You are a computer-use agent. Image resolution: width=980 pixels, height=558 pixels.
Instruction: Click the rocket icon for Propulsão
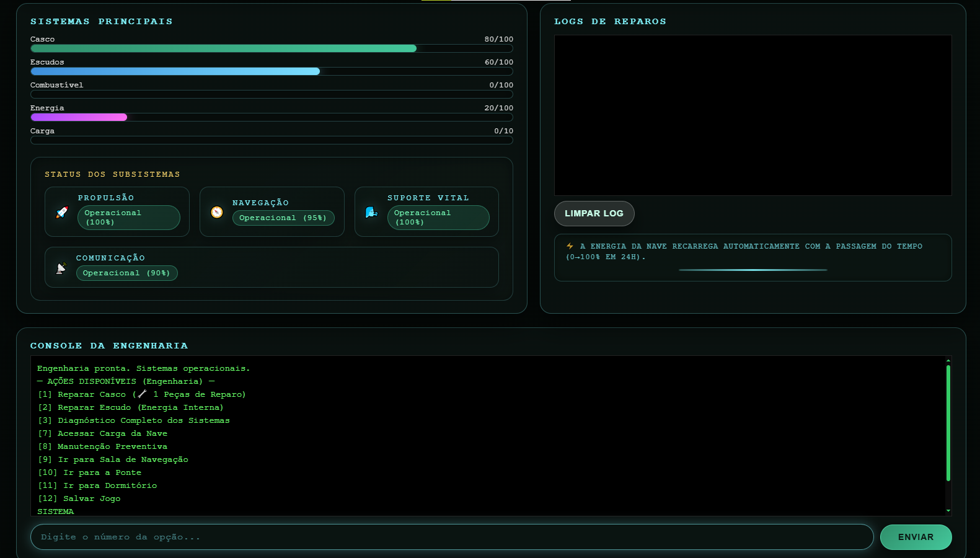point(62,212)
